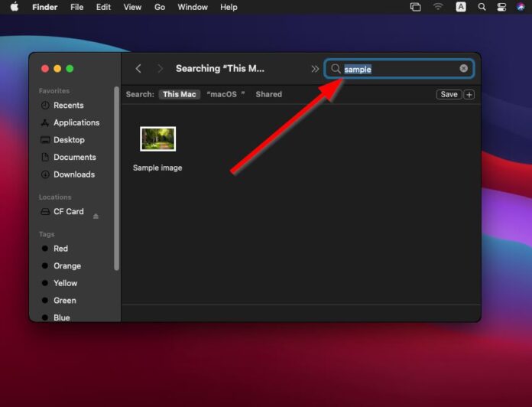Click the Searching "This M..." window title

pyautogui.click(x=220, y=69)
